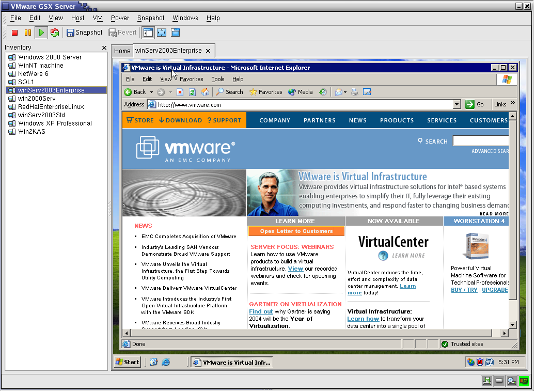Click the red Power Off button

point(14,33)
